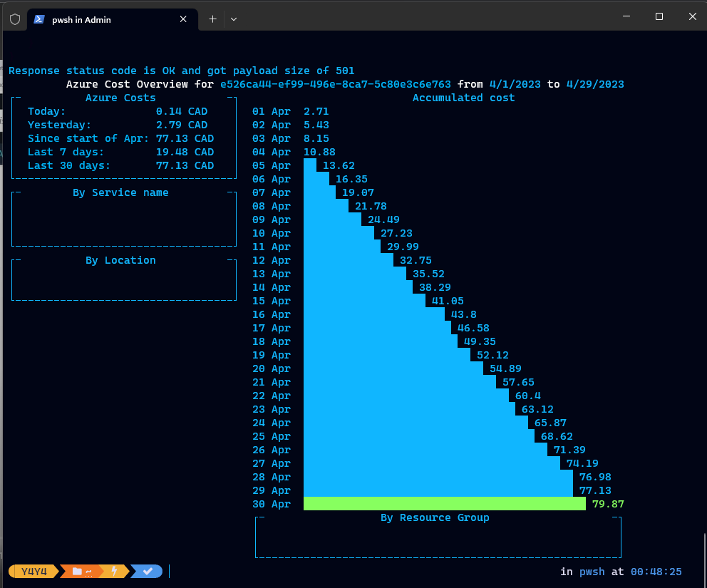Click the subscription ID e526ca44-ef99-496e-8ca7-5c80e3c6e763

336,84
